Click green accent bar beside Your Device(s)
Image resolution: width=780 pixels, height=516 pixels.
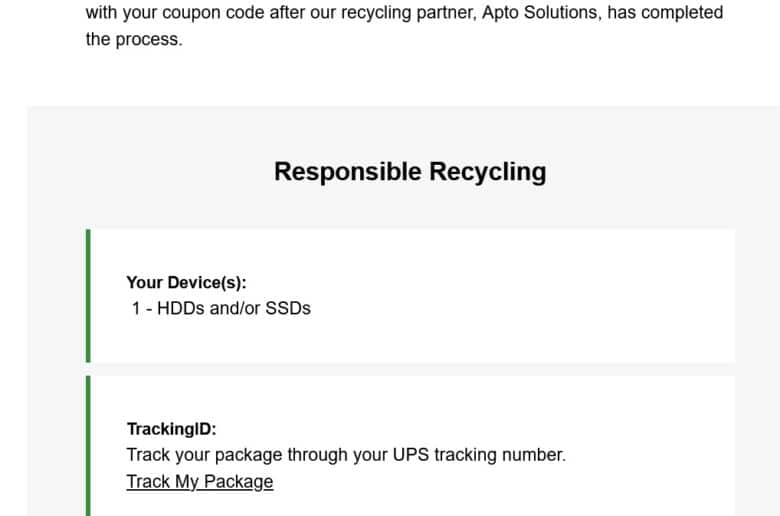coord(88,296)
